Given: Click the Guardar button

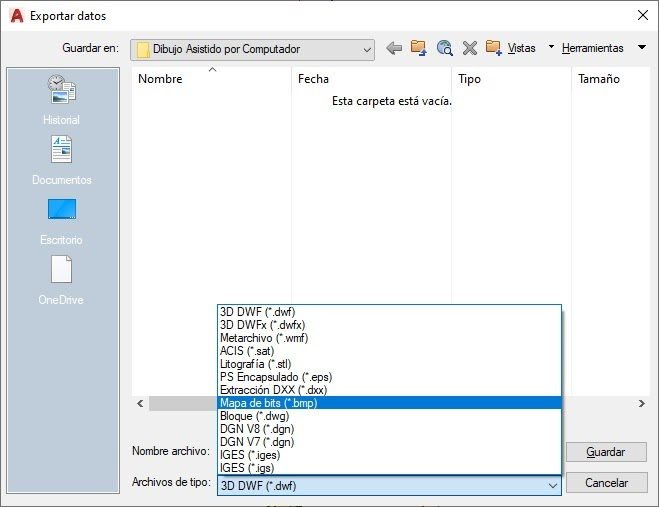Looking at the screenshot, I should tap(606, 452).
